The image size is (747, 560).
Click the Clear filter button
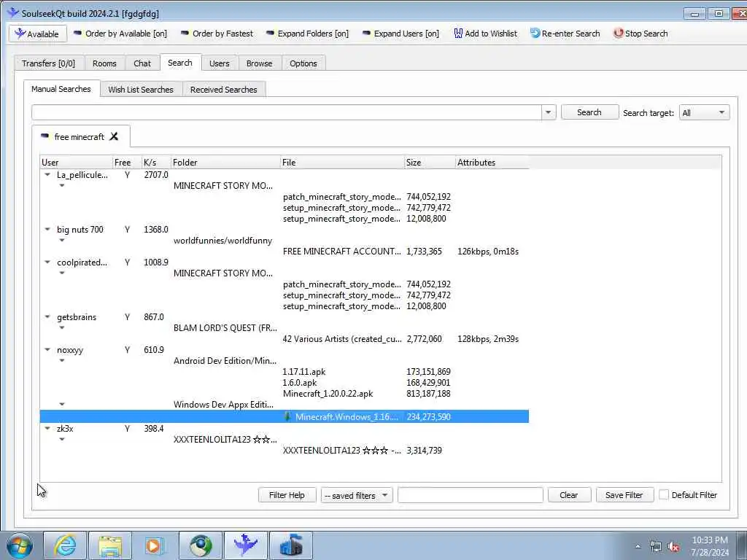tap(569, 495)
